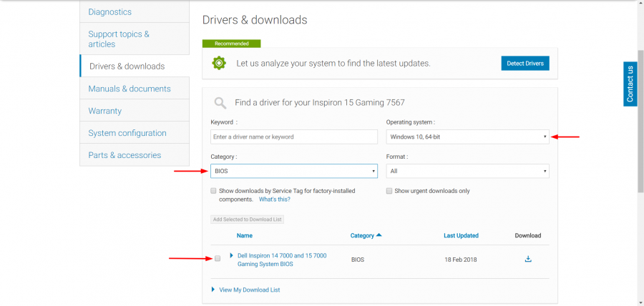Enable Show downloads by Service Tag checkbox
Image resolution: width=644 pixels, height=306 pixels.
tap(214, 191)
